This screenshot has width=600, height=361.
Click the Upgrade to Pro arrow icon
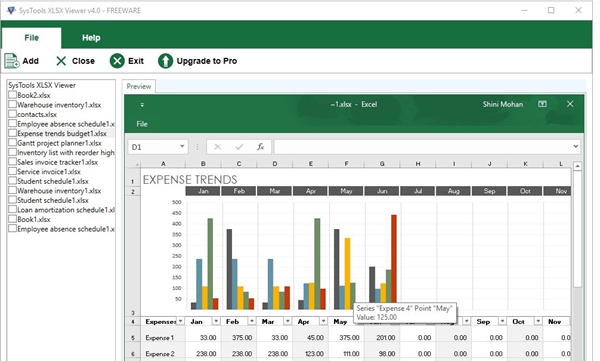(x=165, y=61)
